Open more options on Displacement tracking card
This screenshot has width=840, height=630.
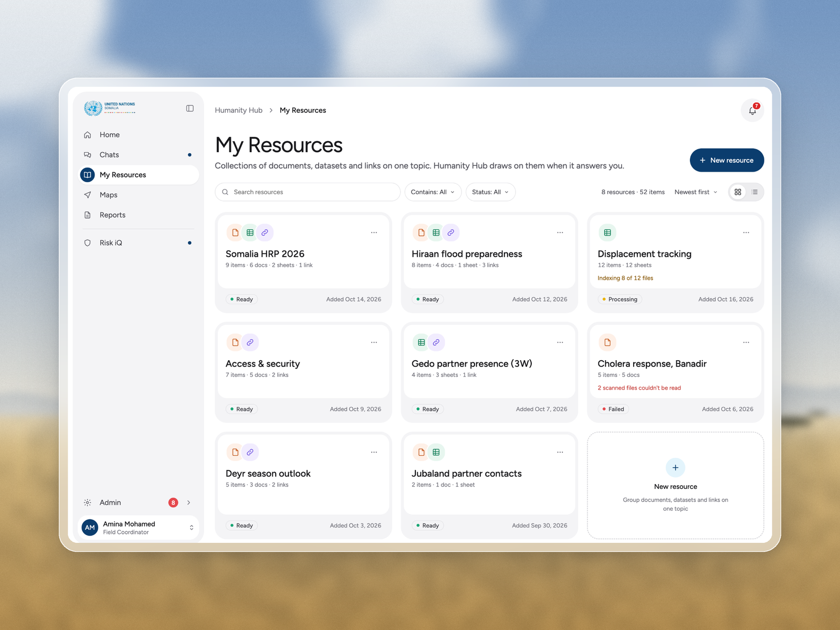(x=746, y=233)
